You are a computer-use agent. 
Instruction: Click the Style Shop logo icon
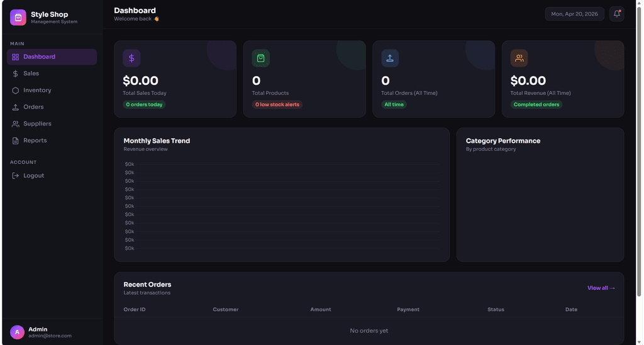click(18, 18)
